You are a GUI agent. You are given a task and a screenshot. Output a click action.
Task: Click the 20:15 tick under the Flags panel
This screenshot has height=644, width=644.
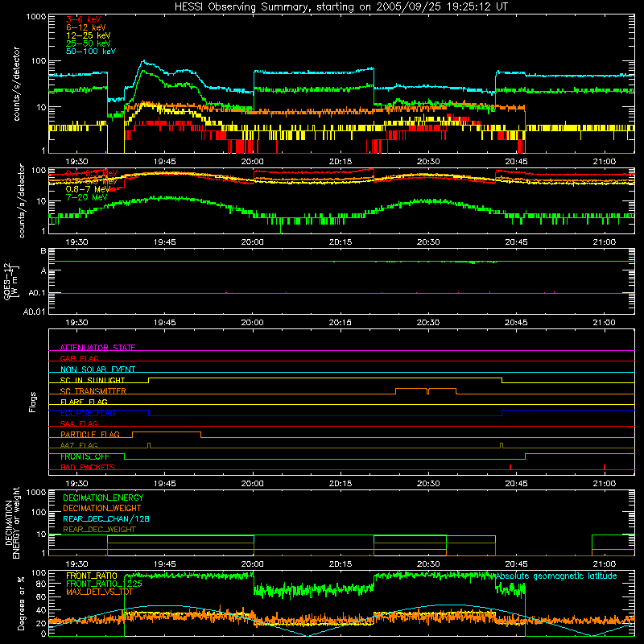(340, 484)
